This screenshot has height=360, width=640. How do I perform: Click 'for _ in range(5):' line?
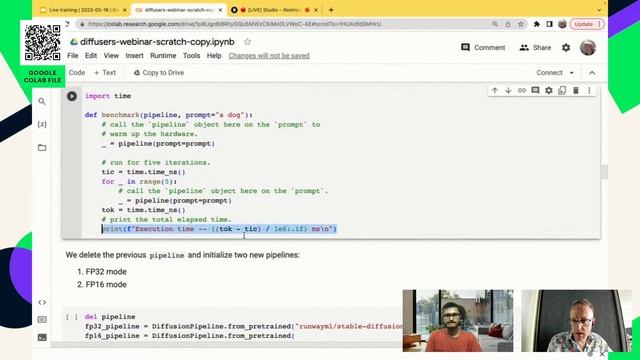(x=139, y=182)
